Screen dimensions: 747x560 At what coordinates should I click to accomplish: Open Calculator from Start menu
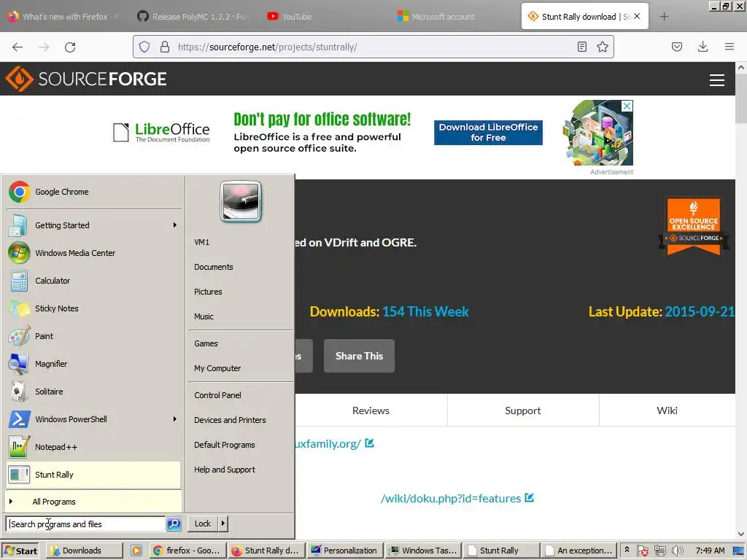[x=93, y=281]
